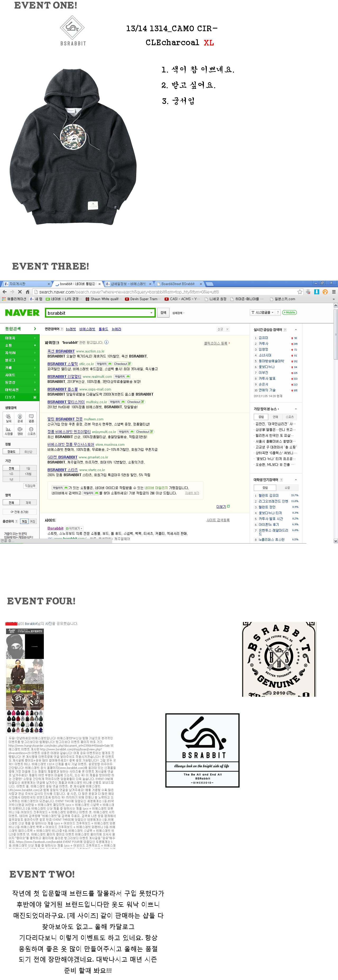
Task: Select 1주 period filter
Action: point(11,474)
